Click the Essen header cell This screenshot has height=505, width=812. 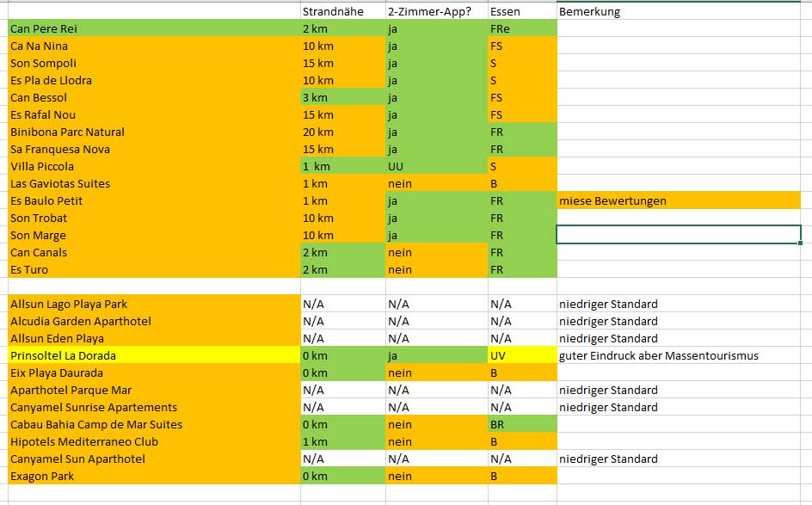point(521,11)
